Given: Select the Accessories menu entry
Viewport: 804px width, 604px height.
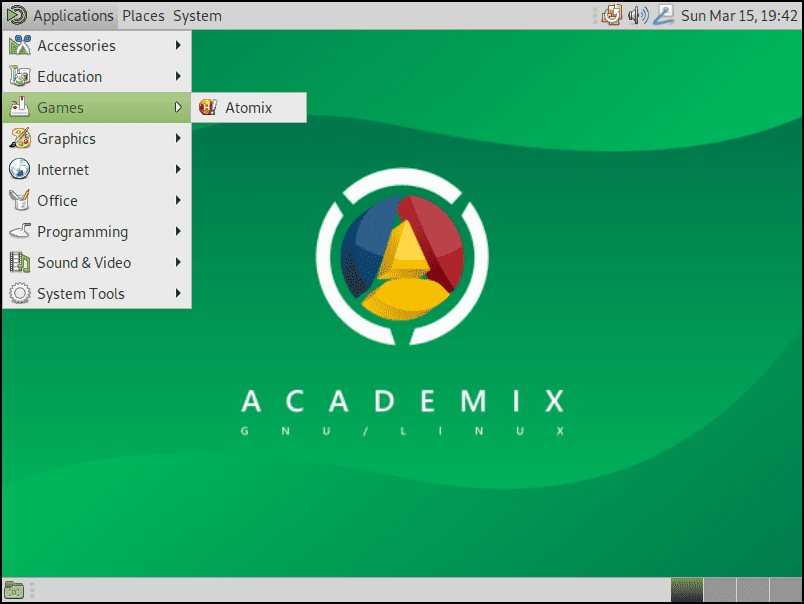Looking at the screenshot, I should (x=97, y=46).
